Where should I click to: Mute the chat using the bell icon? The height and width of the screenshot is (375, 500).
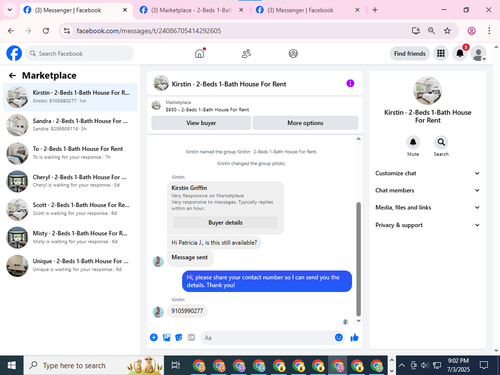[x=413, y=142]
